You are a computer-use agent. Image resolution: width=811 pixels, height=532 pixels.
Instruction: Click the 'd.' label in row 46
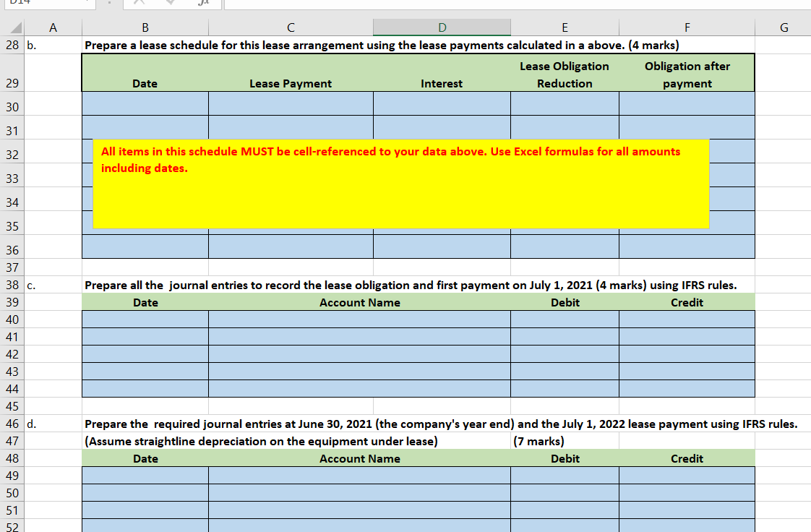pyautogui.click(x=32, y=424)
